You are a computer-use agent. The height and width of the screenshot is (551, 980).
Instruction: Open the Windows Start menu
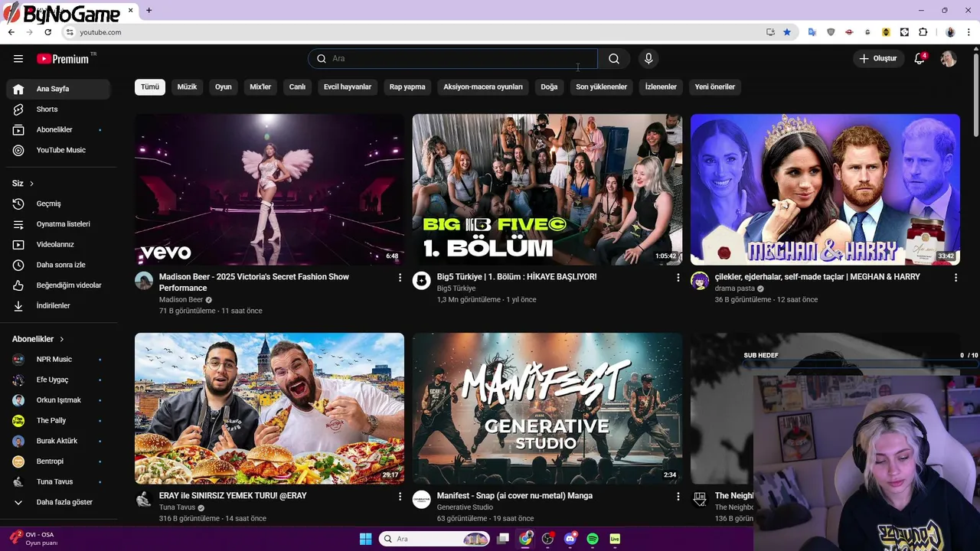365,539
